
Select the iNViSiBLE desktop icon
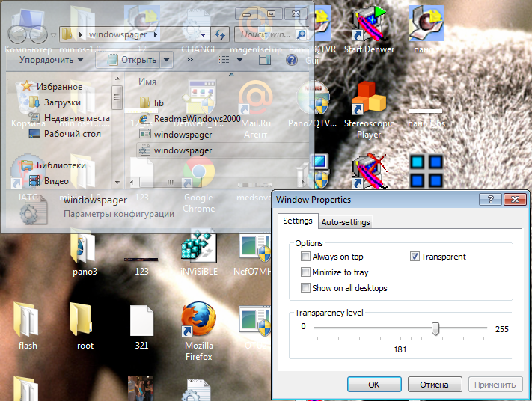[x=199, y=253]
